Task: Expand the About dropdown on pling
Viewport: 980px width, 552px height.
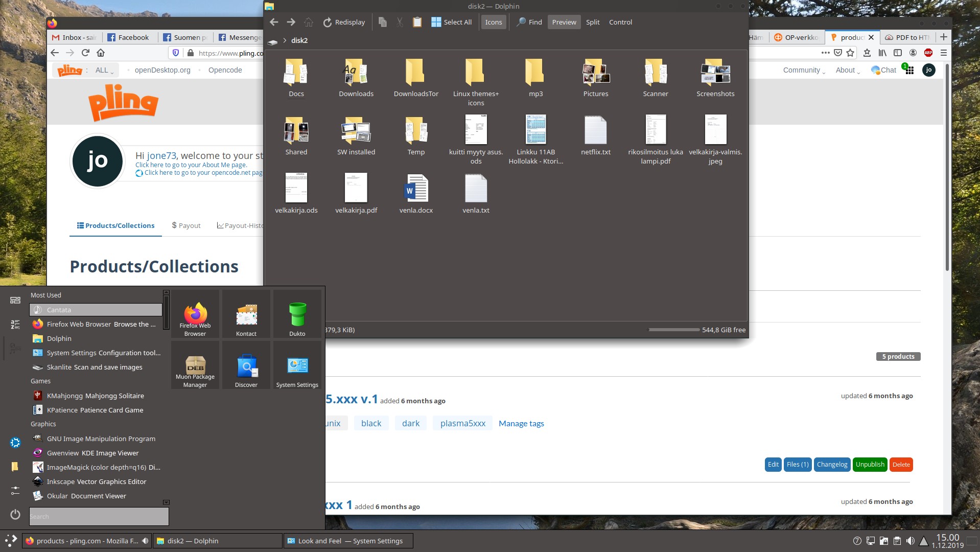Action: (x=848, y=70)
